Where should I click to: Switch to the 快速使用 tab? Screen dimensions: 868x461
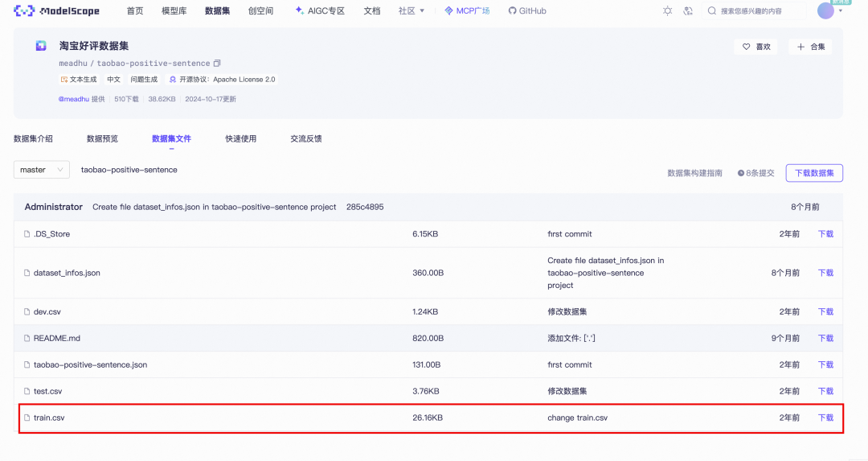click(x=241, y=138)
